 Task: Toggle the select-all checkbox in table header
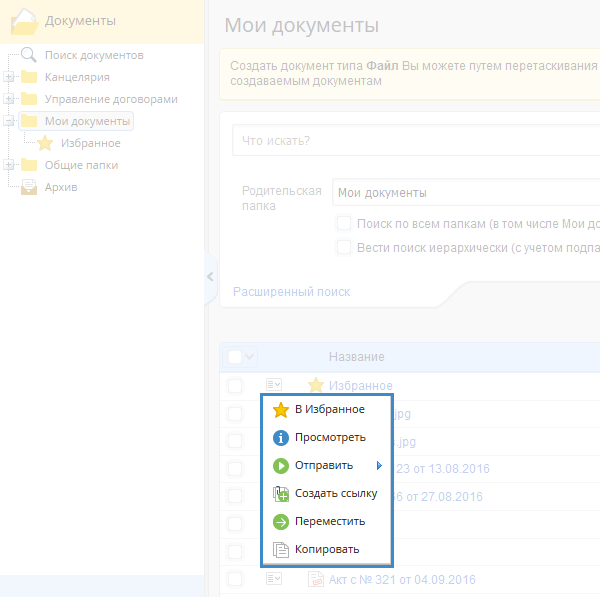point(234,357)
